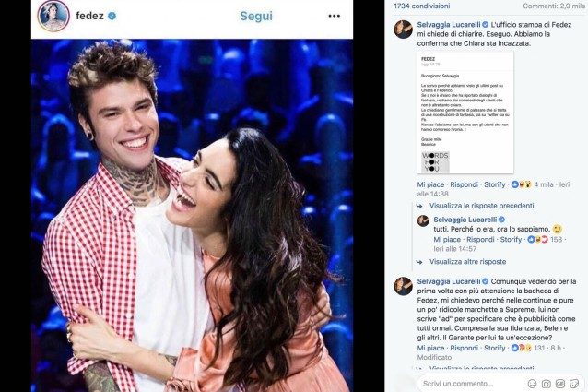
Task: View the 1734 condivisioni shares list
Action: pos(422,6)
